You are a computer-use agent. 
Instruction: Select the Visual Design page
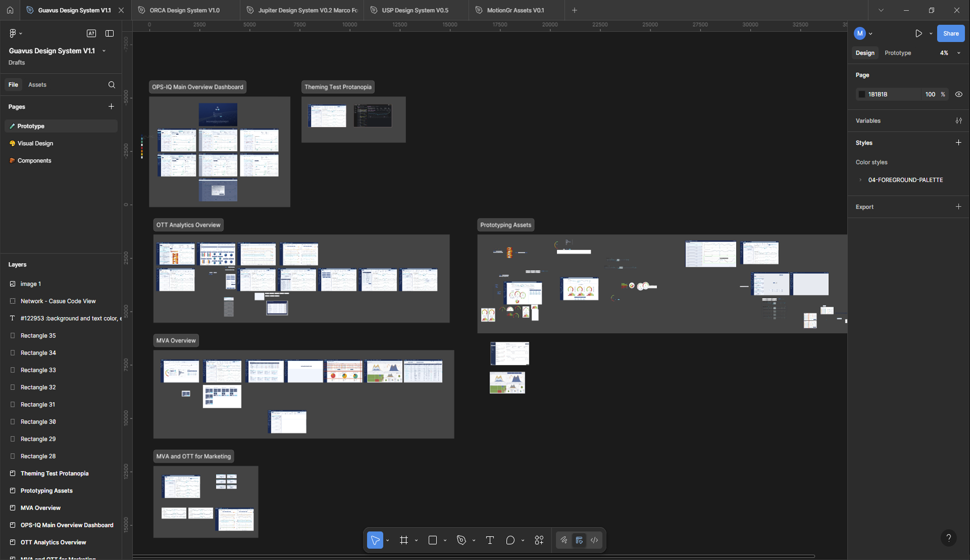click(x=36, y=143)
